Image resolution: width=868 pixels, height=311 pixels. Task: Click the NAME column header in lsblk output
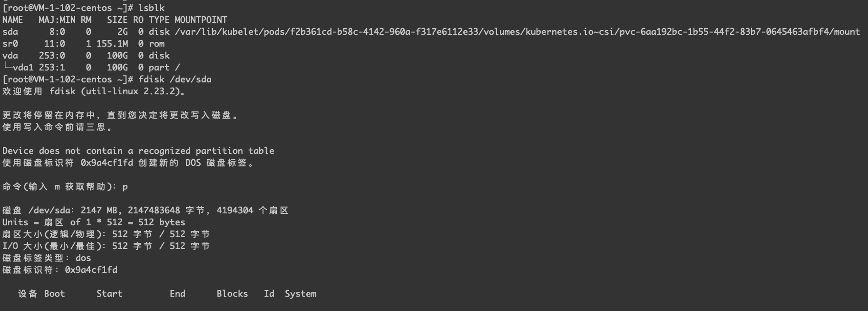tap(12, 20)
